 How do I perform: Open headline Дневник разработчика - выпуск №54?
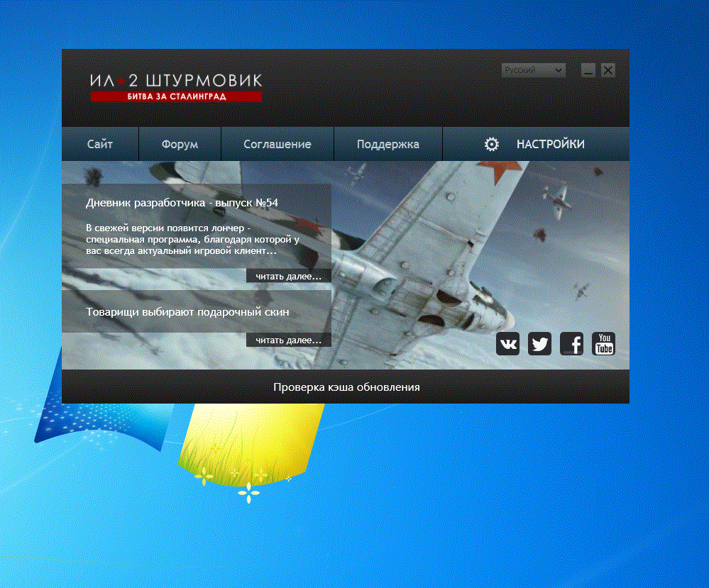182,203
